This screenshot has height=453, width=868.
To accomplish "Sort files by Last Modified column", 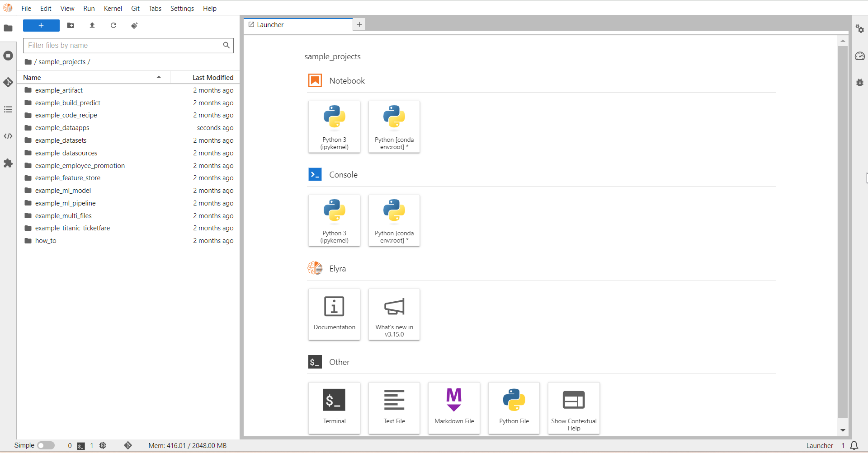I will point(212,78).
